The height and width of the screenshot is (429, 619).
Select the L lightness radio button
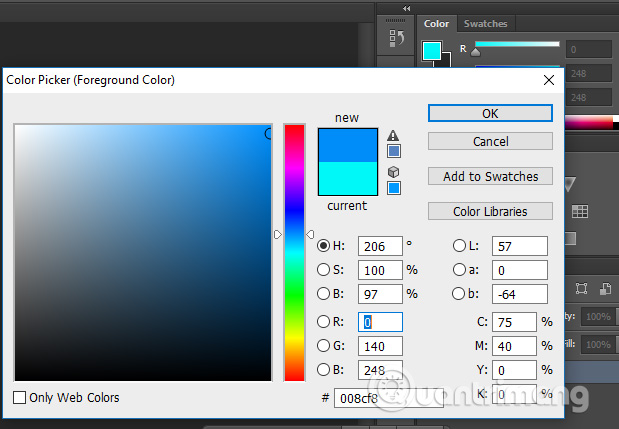(459, 246)
